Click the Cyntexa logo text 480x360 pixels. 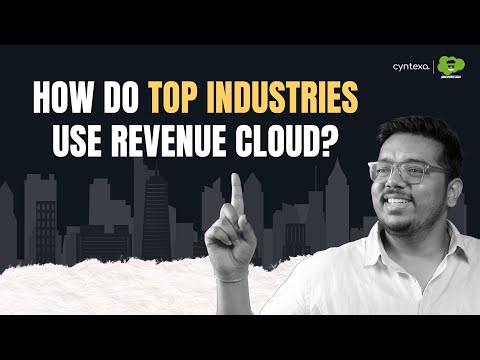pos(411,67)
